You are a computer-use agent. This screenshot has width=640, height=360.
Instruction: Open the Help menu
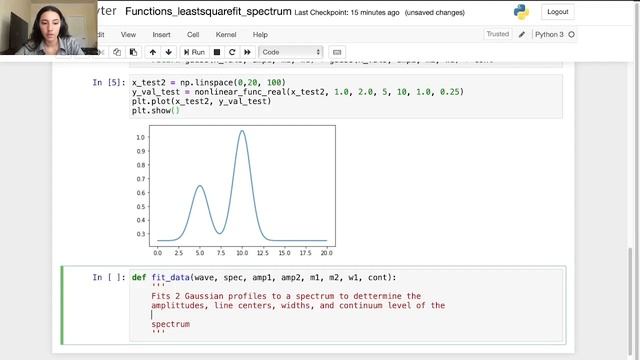click(260, 35)
